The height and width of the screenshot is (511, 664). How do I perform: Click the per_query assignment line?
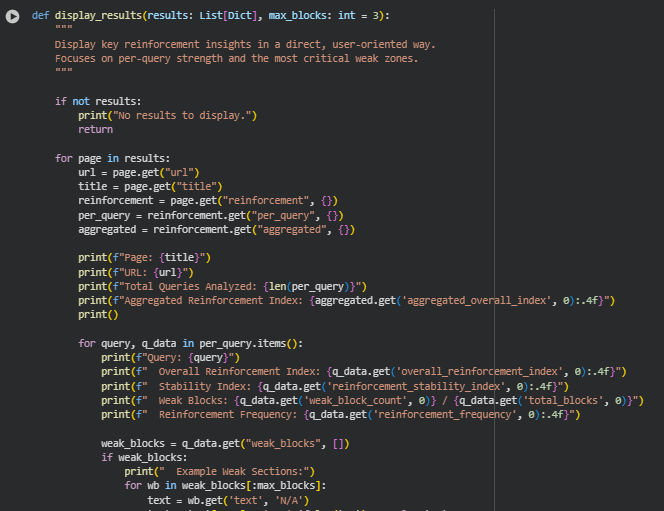click(x=210, y=215)
